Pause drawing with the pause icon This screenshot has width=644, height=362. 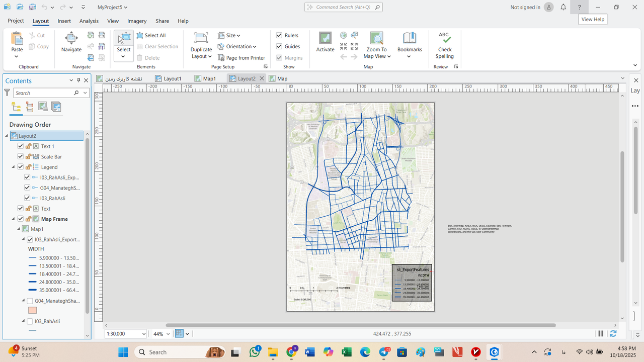click(x=601, y=334)
